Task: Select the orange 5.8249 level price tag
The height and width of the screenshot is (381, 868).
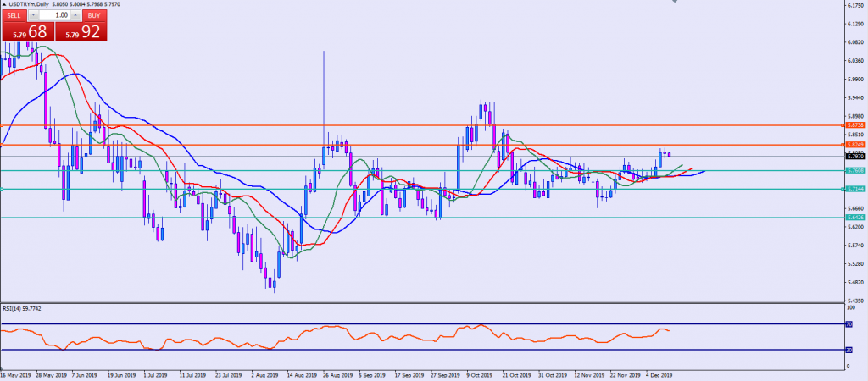Action: click(x=854, y=146)
